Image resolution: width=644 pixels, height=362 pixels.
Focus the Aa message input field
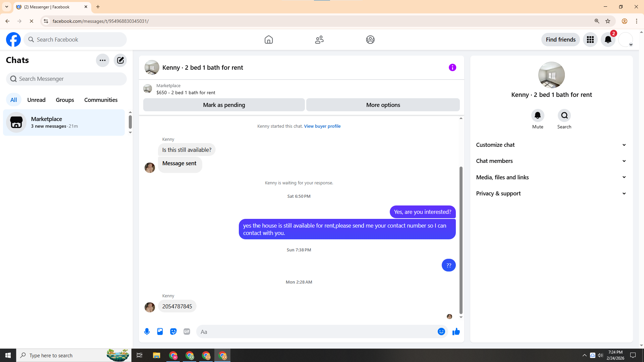click(x=315, y=332)
